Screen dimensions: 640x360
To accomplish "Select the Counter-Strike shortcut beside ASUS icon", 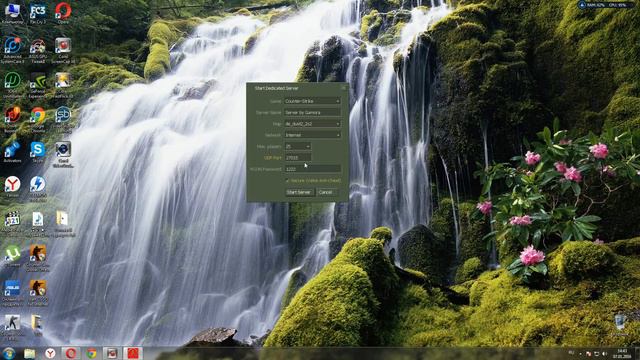I will point(38,292).
